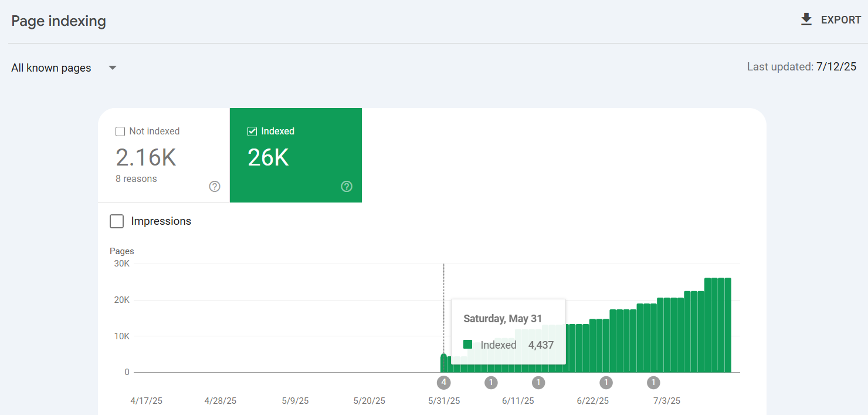The width and height of the screenshot is (868, 415).
Task: Open help icon in green Indexed card
Action: point(347,187)
